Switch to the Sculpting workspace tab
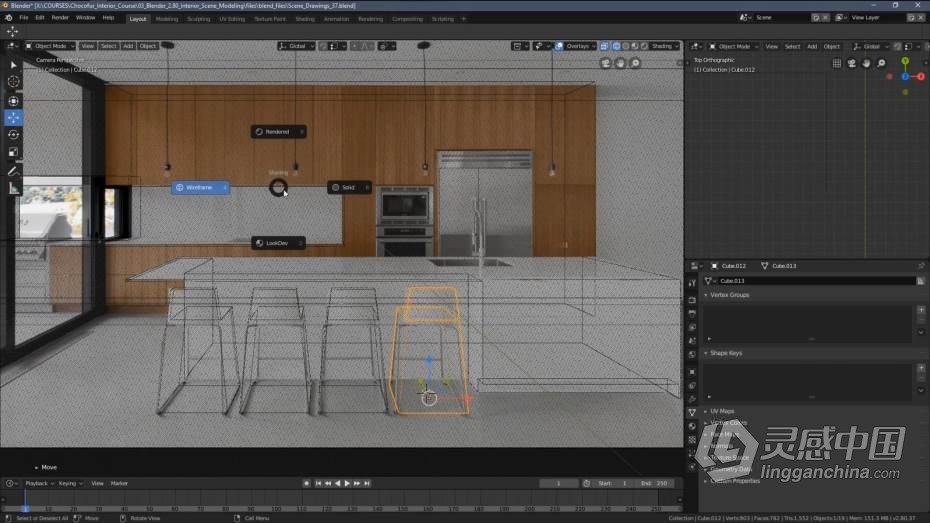The height and width of the screenshot is (523, 930). click(x=199, y=19)
